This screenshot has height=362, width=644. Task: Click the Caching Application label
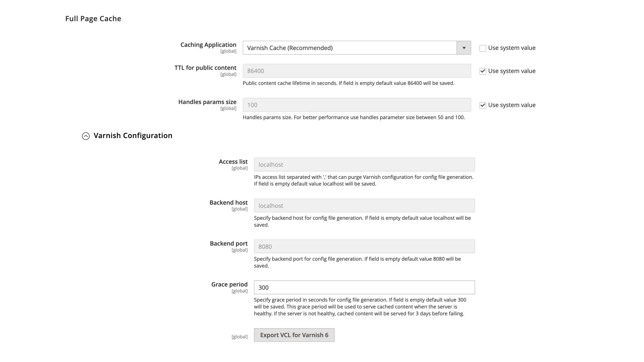click(x=208, y=45)
